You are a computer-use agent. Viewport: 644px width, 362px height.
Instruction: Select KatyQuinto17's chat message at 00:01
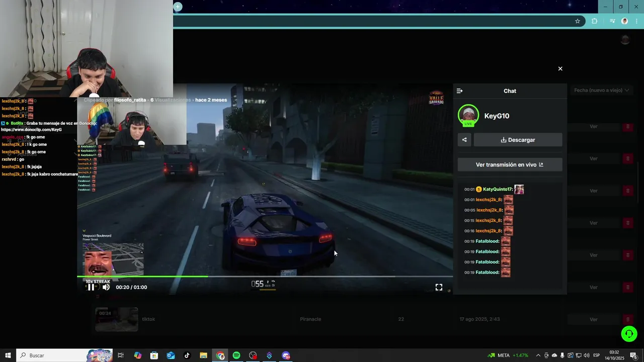494,190
